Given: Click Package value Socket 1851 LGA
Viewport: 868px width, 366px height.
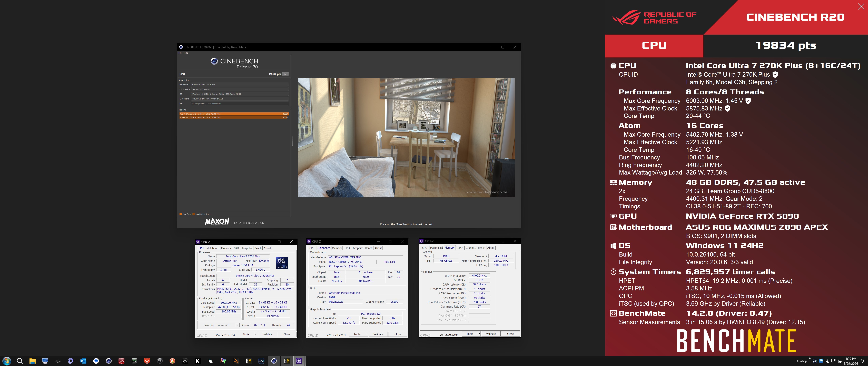Looking at the screenshot, I should pos(243,265).
